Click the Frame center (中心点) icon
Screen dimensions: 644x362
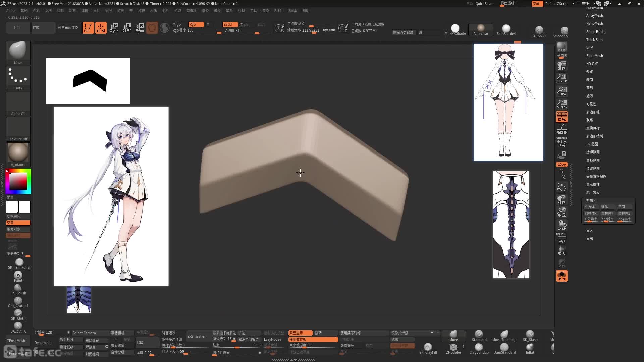[561, 187]
